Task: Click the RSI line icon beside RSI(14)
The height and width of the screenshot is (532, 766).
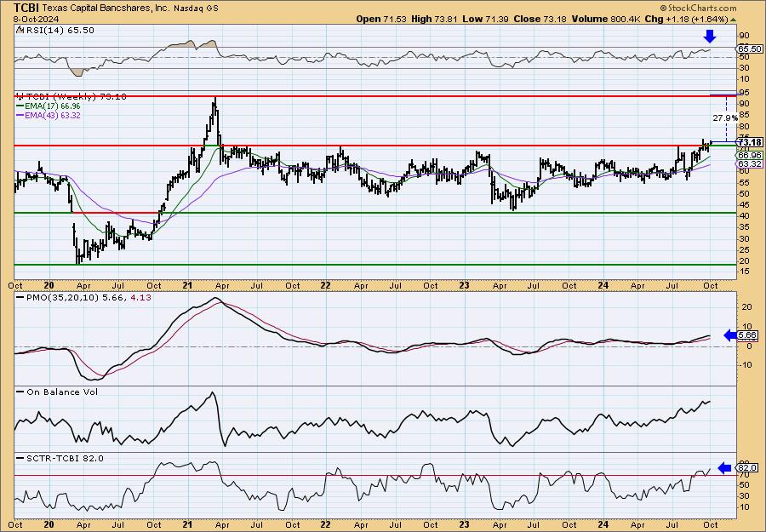Action: point(20,30)
